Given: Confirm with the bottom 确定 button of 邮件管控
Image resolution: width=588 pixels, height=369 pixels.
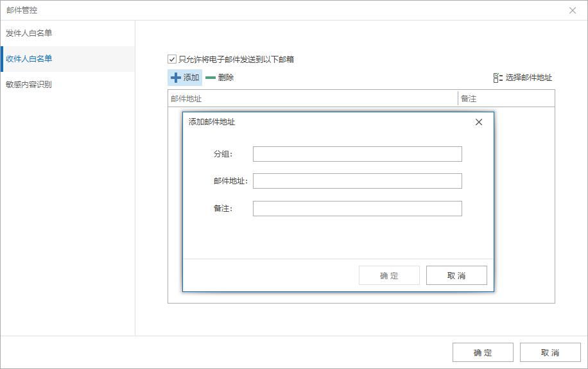Looking at the screenshot, I should pos(483,352).
